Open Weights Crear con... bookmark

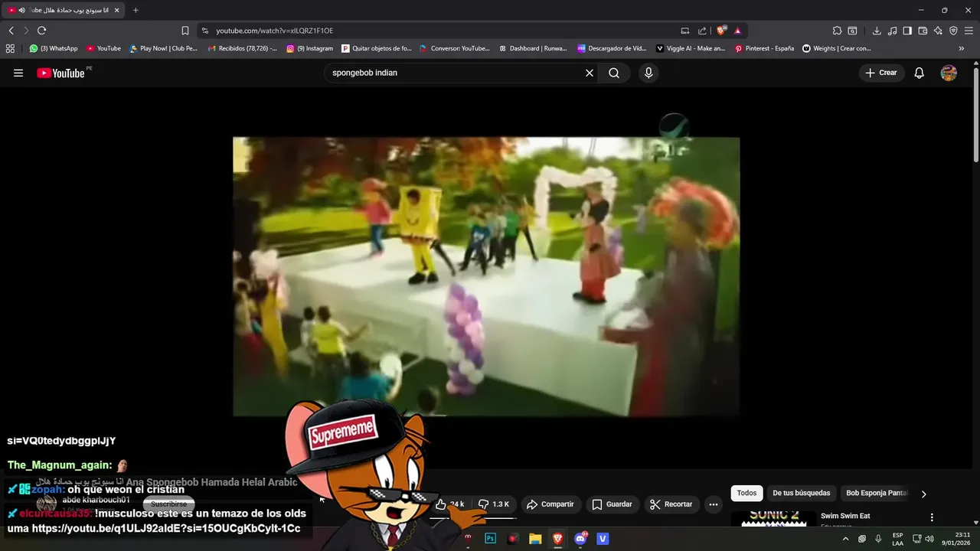(837, 48)
